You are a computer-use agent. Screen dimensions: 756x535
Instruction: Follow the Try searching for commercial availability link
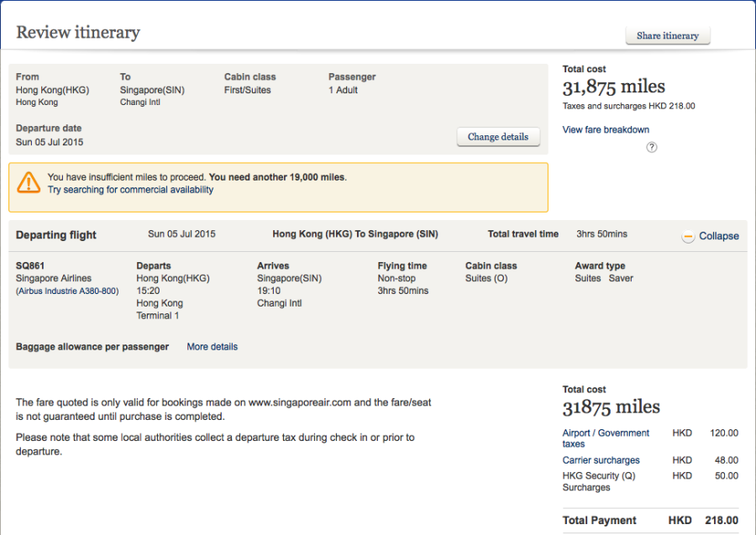click(130, 190)
